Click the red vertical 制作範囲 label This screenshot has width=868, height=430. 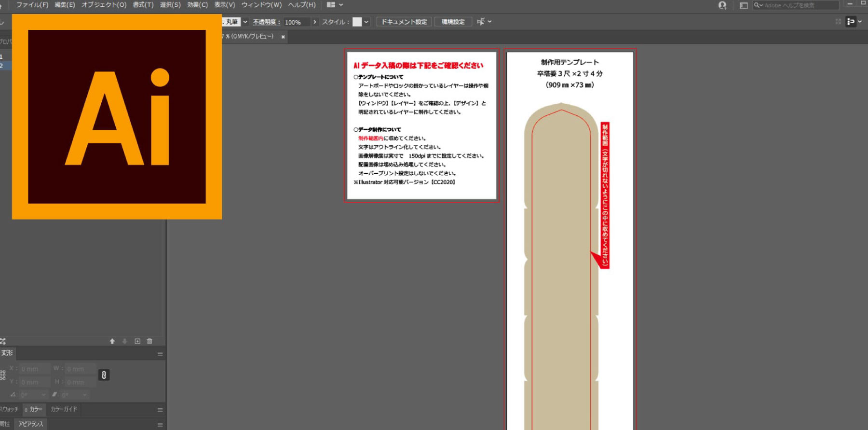(x=605, y=195)
